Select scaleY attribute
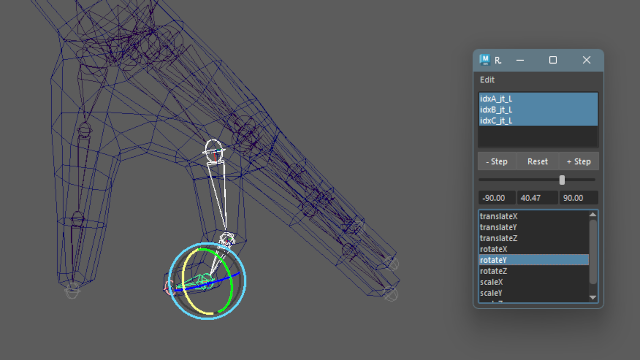 point(534,293)
